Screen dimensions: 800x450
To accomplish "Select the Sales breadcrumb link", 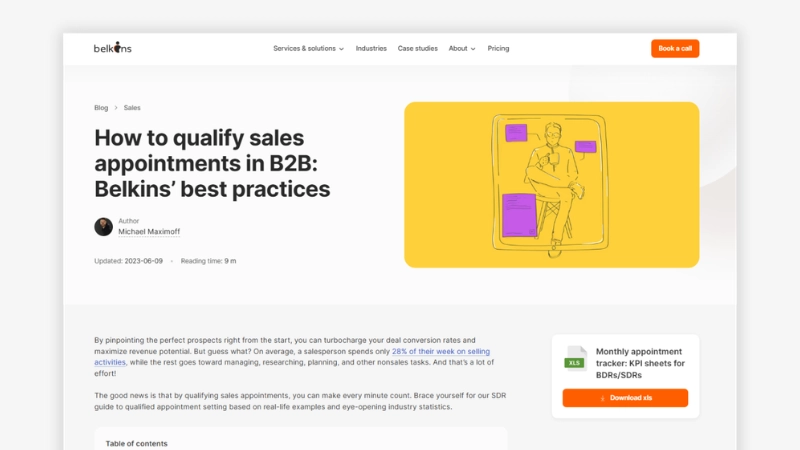I will pyautogui.click(x=132, y=107).
